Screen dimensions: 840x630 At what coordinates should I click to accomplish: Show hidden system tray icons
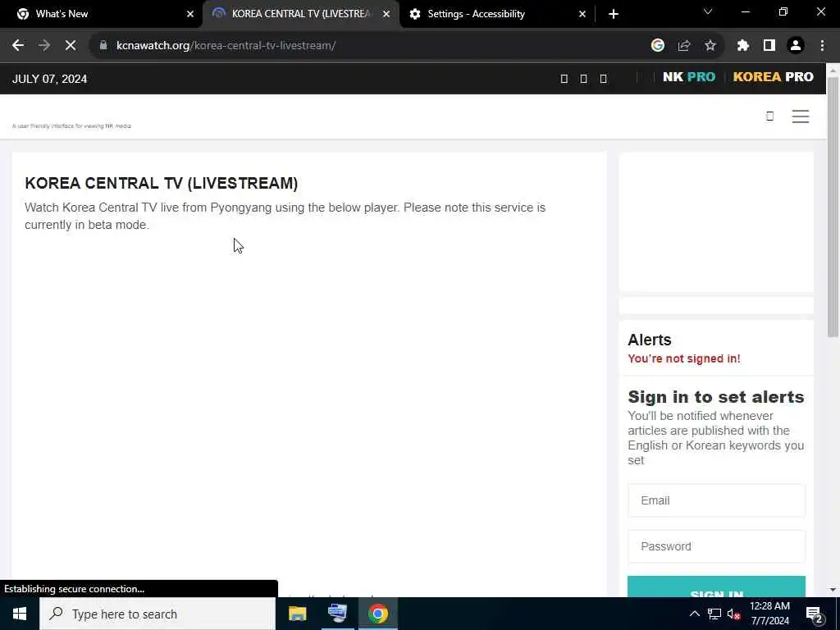pos(694,614)
